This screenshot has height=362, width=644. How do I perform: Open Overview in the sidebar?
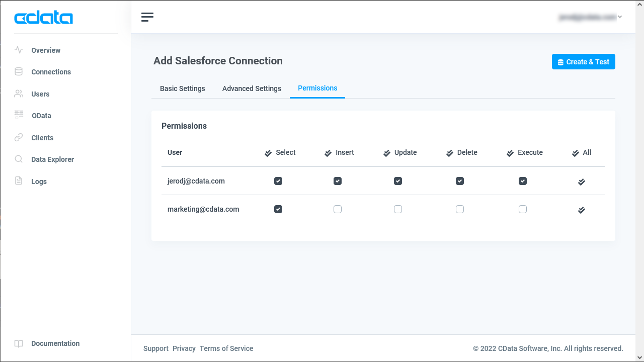(46, 50)
